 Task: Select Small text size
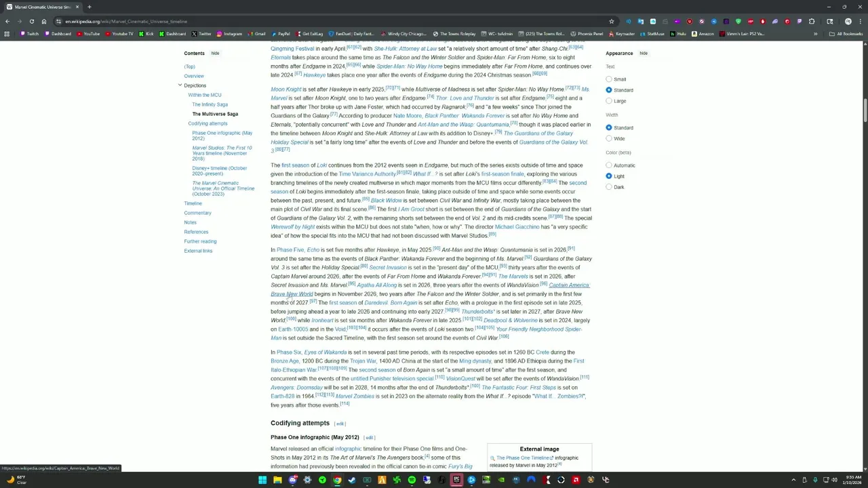(x=609, y=79)
